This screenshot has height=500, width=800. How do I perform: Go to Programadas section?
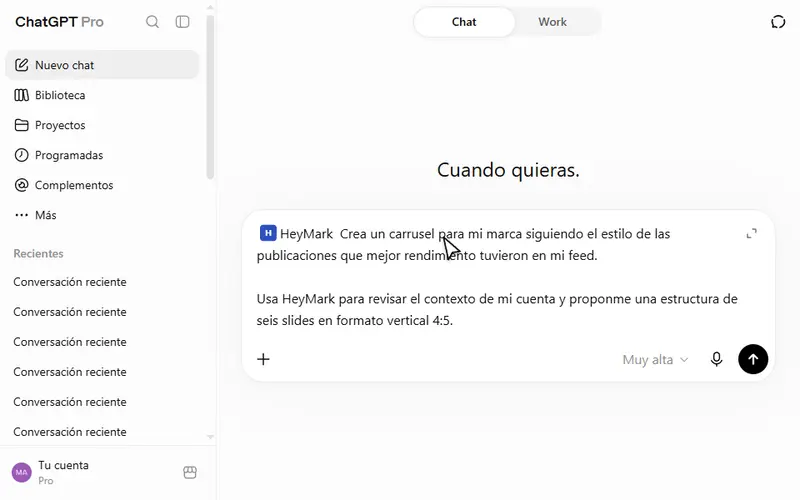(x=102, y=155)
